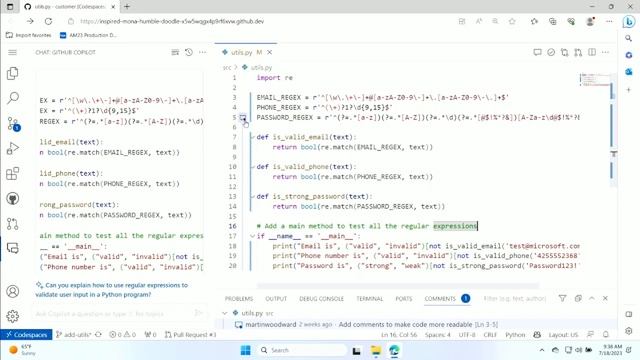Screen dimensions: 640x360
Task: Click the open changes icon in editor toolbar
Action: (x=564, y=52)
